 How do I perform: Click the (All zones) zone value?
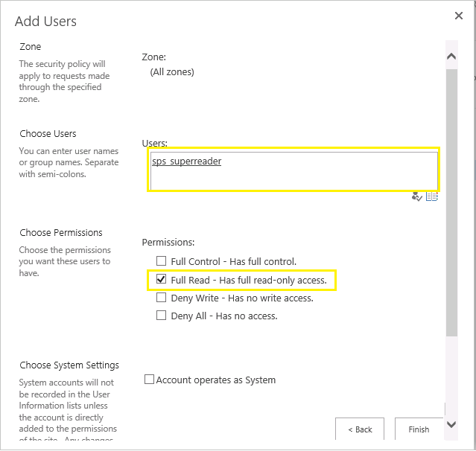[172, 72]
